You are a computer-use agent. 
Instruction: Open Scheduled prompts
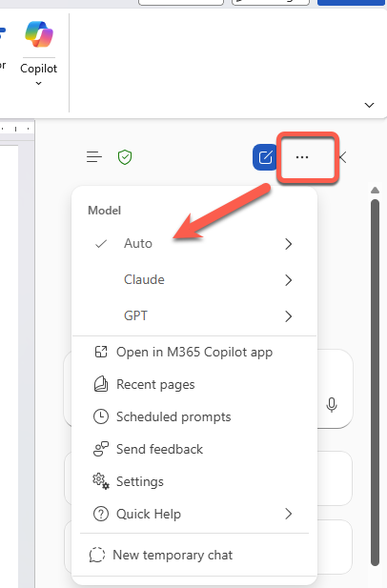click(193, 416)
